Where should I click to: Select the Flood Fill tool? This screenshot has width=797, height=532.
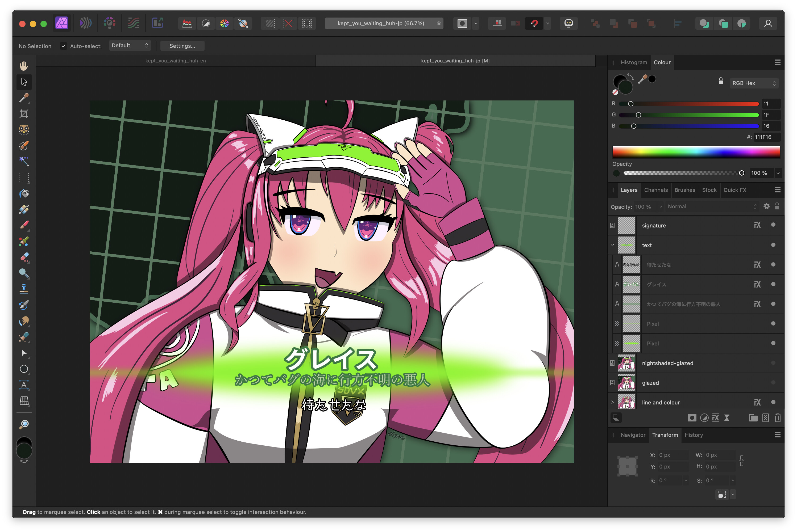(x=24, y=193)
